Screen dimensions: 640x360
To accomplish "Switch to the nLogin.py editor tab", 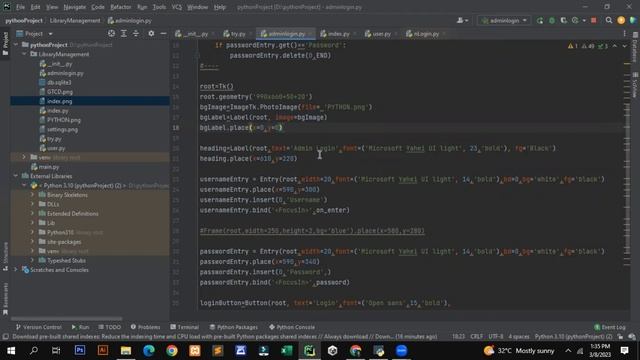I will coord(425,34).
